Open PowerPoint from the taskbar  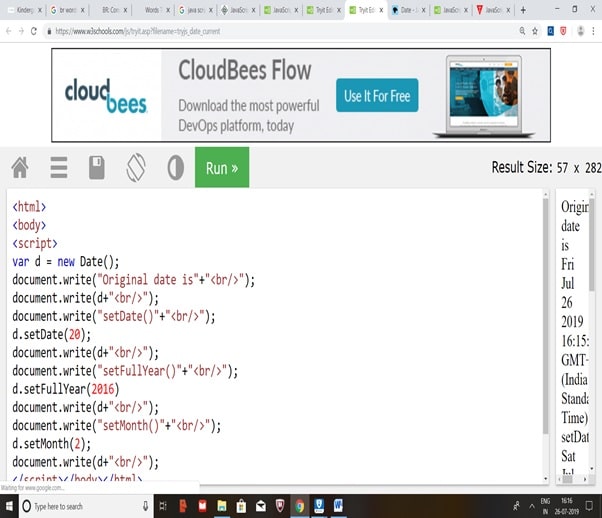183,506
